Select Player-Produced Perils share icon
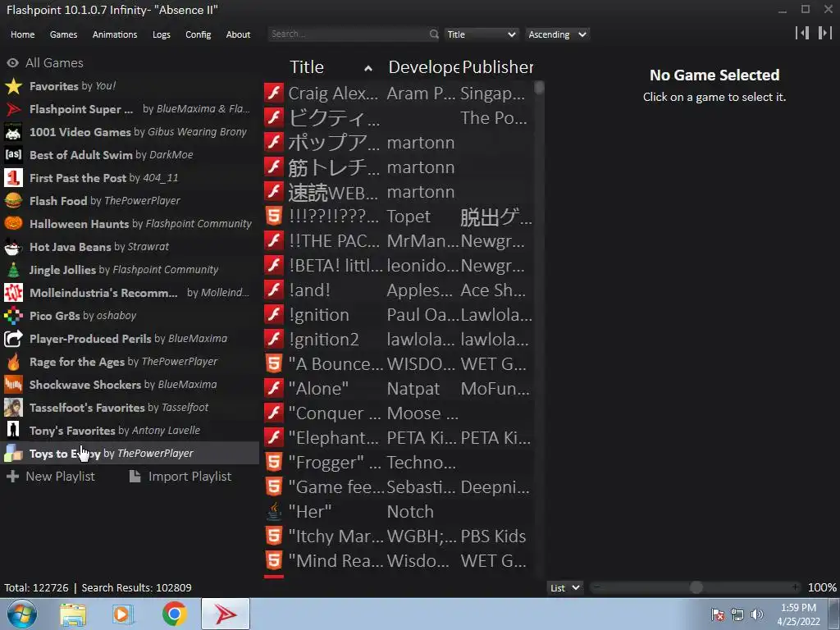 pyautogui.click(x=13, y=339)
